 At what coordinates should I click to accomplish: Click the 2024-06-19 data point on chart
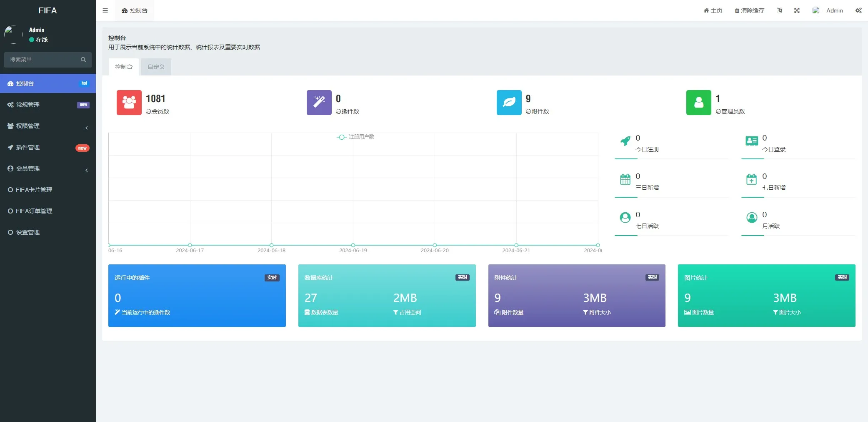coord(353,245)
